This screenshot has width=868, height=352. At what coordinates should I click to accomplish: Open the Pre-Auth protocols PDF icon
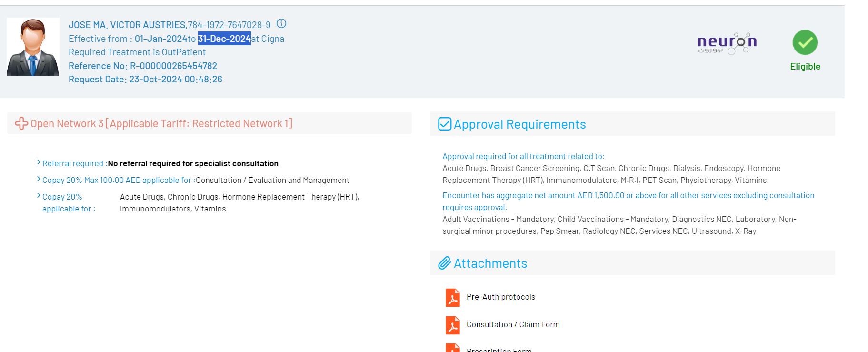[452, 297]
